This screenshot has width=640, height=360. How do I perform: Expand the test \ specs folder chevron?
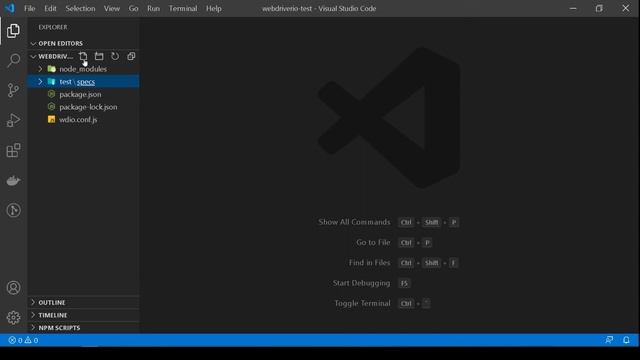[x=40, y=82]
